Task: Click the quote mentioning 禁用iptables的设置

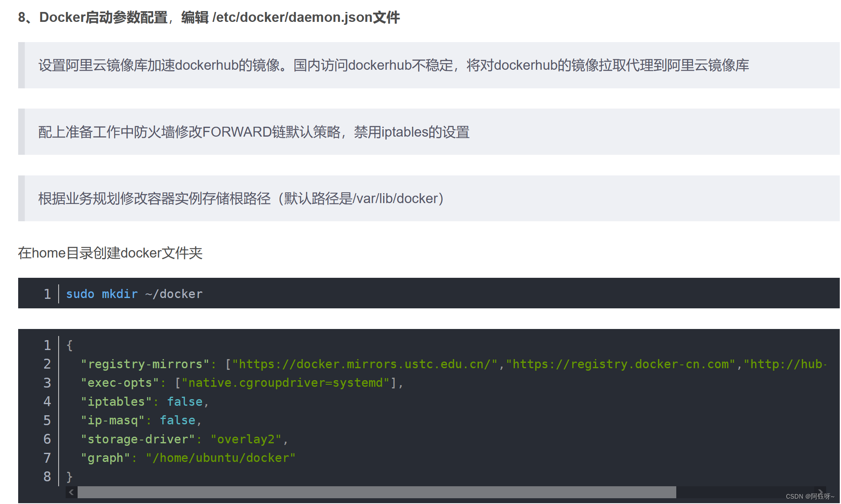Action: point(429,132)
